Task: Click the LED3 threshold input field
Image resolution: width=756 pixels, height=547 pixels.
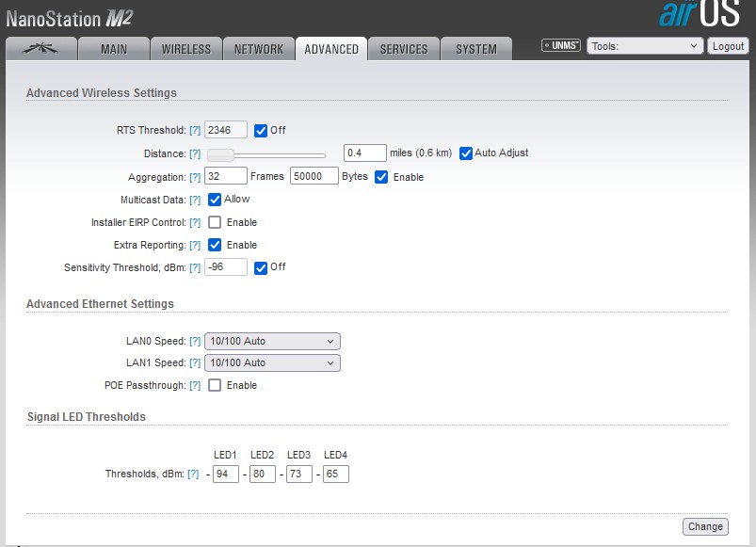Action: pyautogui.click(x=299, y=474)
